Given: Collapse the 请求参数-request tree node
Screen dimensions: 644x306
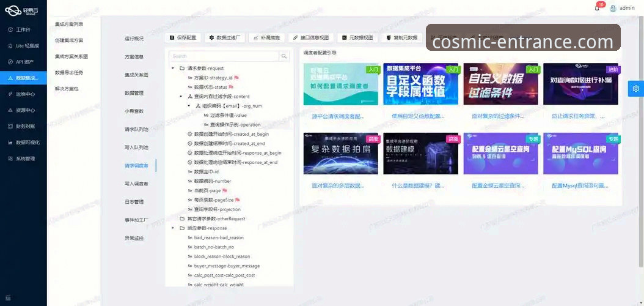Looking at the screenshot, I should [x=174, y=69].
